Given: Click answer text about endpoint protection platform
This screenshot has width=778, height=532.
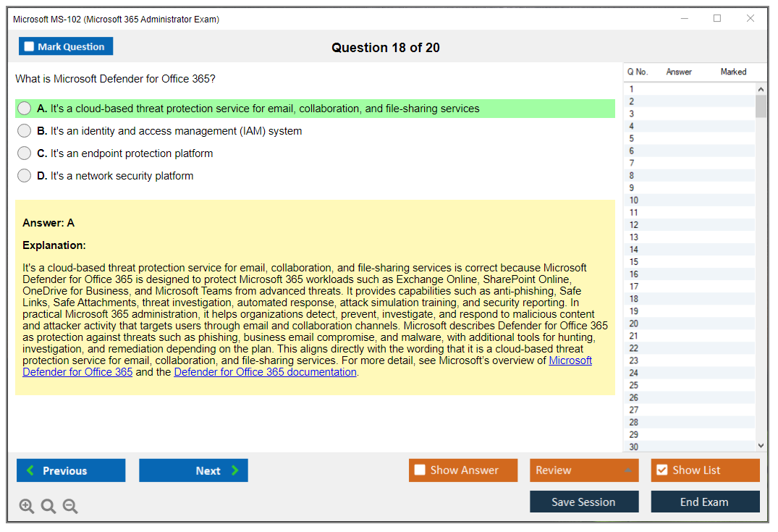Looking at the screenshot, I should coord(132,153).
